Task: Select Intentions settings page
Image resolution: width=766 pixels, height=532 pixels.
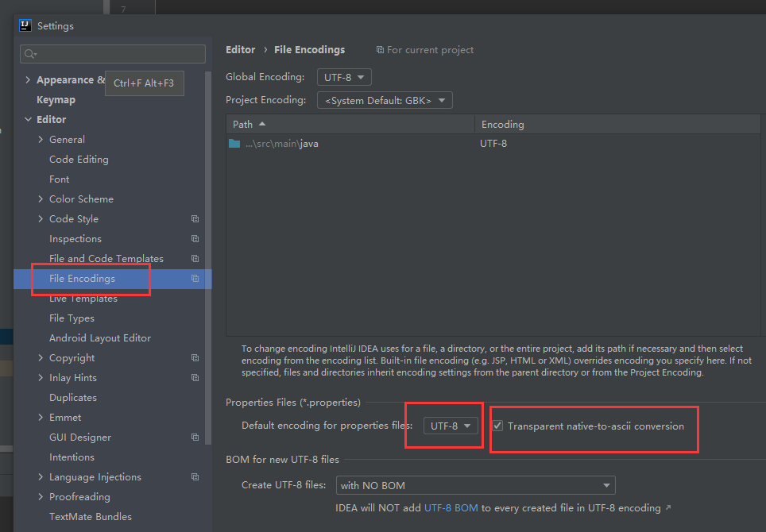Action: click(72, 457)
